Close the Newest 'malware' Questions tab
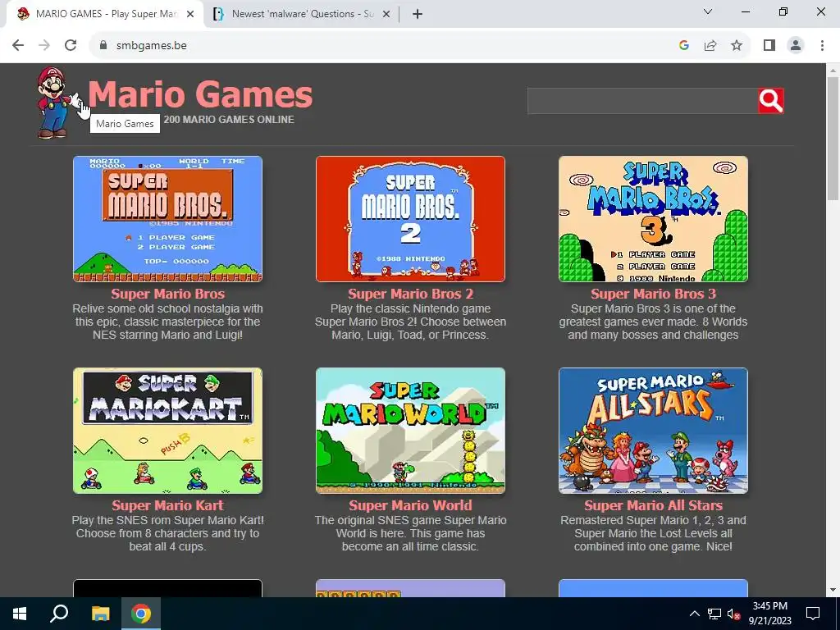Image resolution: width=840 pixels, height=630 pixels. coord(386,14)
